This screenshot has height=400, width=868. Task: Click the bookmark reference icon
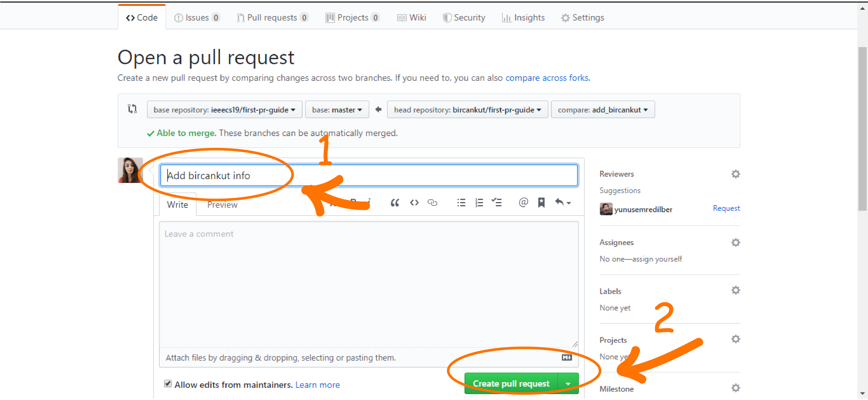(x=541, y=203)
